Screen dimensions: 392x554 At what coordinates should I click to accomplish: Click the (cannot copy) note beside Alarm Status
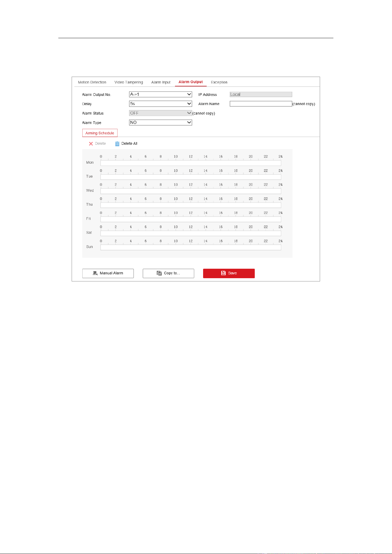(x=204, y=113)
